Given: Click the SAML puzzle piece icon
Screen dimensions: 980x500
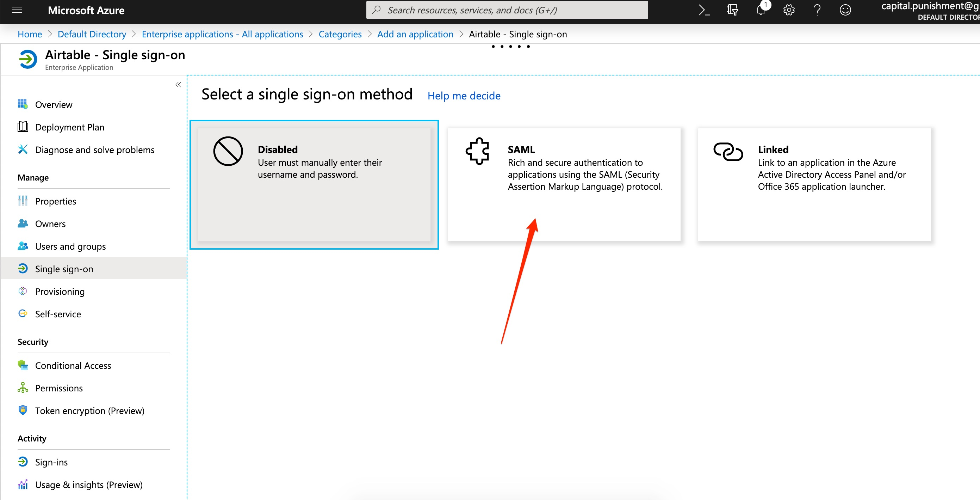Looking at the screenshot, I should [x=477, y=151].
